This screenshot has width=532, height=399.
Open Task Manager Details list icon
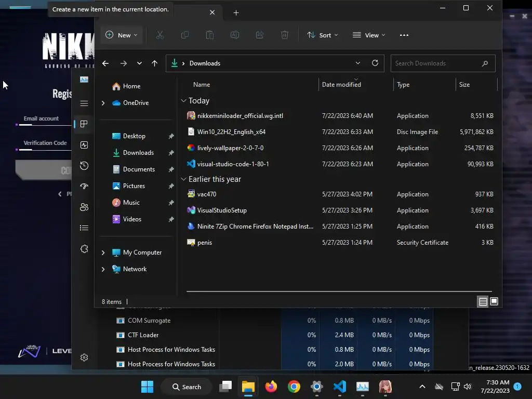(x=84, y=228)
